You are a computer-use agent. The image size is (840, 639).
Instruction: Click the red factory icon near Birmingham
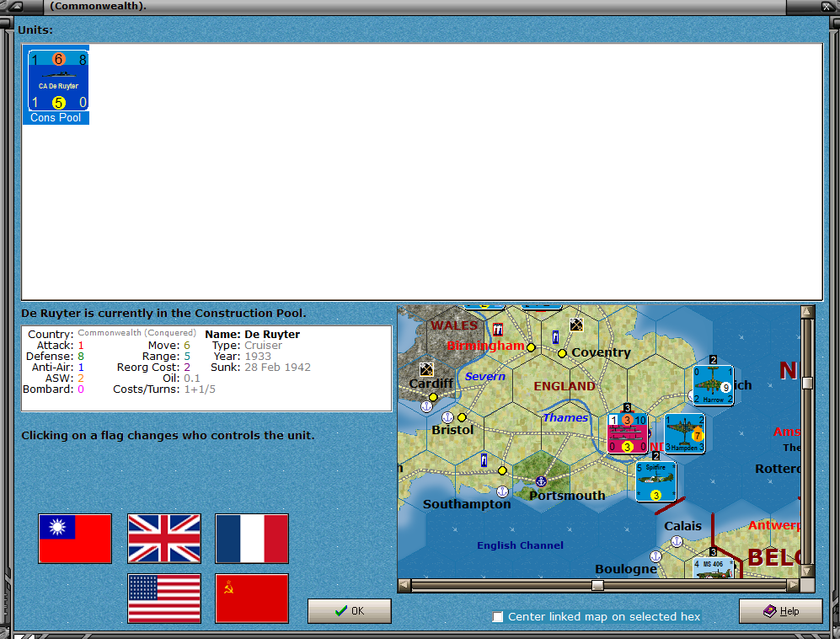pyautogui.click(x=498, y=329)
